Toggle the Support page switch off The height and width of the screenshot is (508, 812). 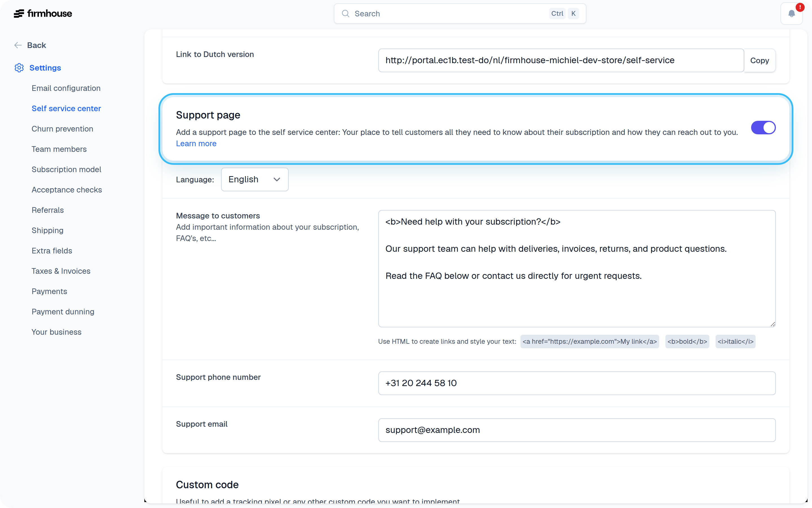tap(763, 128)
